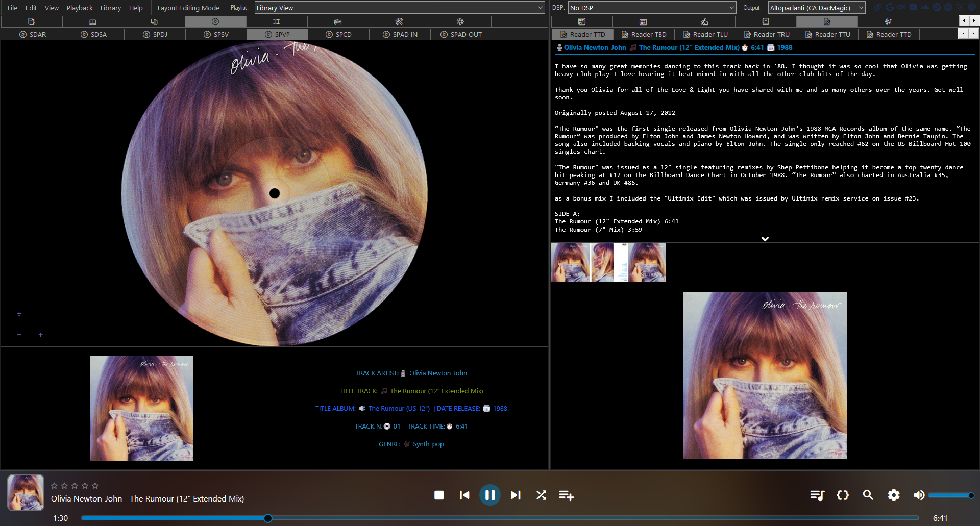Select the Reader TBD tab
Viewport: 980px width, 526px height.
[x=644, y=34]
